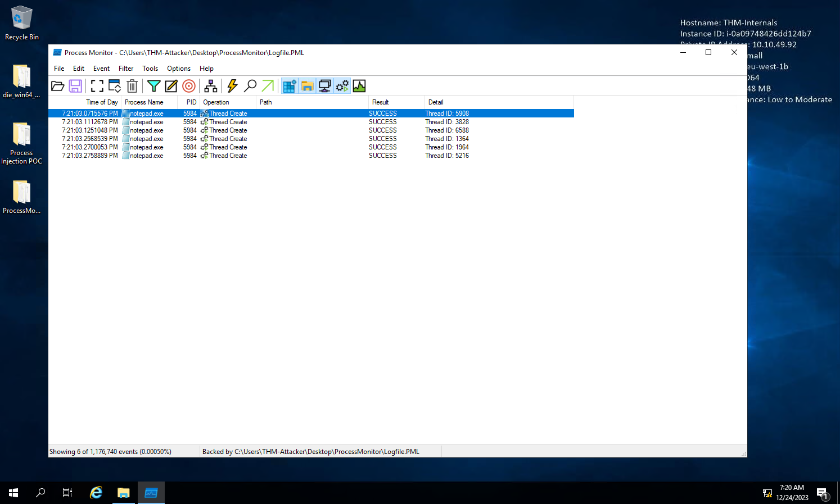Open the Edit menu
This screenshot has height=504, width=840.
coord(79,69)
